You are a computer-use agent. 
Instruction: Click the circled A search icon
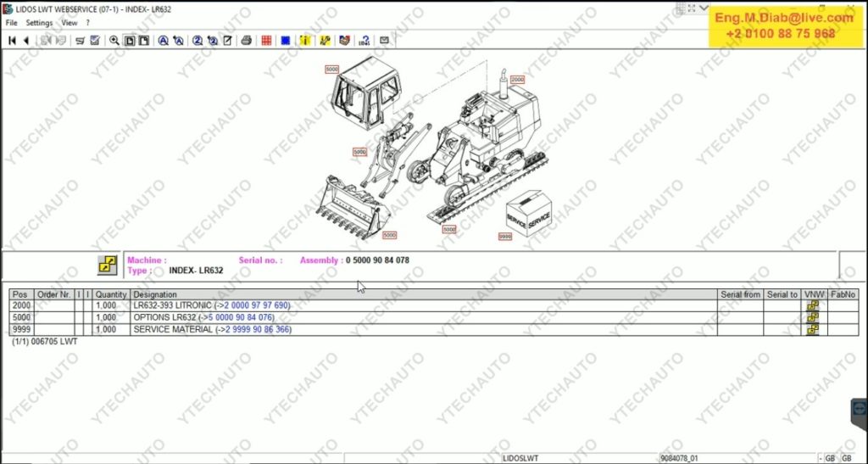(164, 41)
